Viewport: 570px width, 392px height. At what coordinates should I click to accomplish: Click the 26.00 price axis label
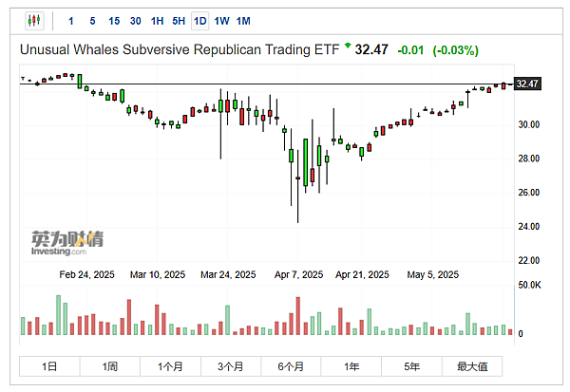tap(529, 193)
